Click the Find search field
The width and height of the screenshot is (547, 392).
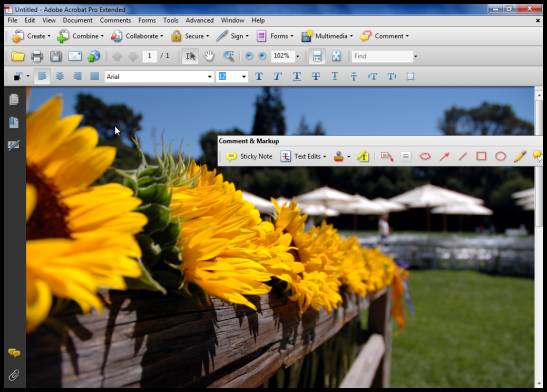click(382, 56)
